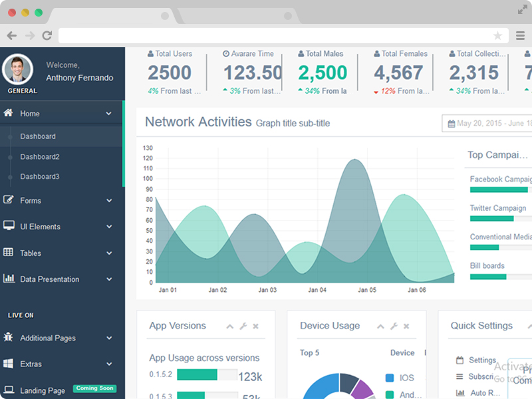The height and width of the screenshot is (399, 532).
Task: Open the calendar icon in date range picker
Action: 450,123
